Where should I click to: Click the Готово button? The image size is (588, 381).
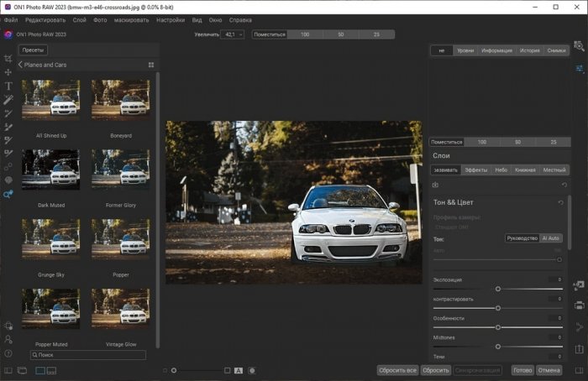pos(522,371)
